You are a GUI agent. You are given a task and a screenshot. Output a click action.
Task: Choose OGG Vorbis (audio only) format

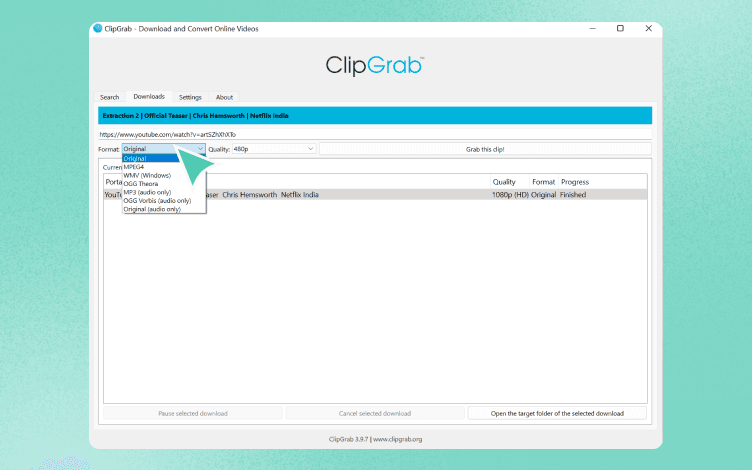164,200
